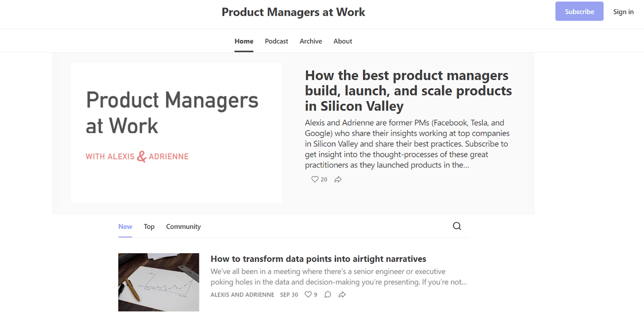Switch to the Podcast tab

tap(276, 41)
